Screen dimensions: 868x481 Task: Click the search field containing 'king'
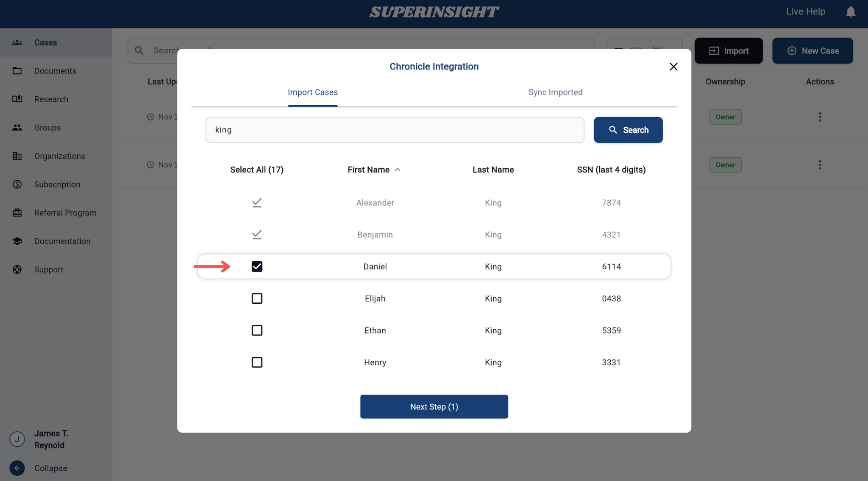tap(395, 130)
